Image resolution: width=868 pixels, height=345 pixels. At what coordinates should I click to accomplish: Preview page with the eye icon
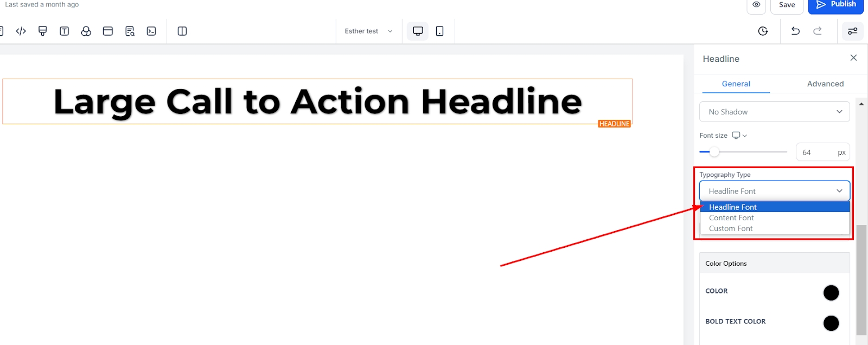[756, 5]
